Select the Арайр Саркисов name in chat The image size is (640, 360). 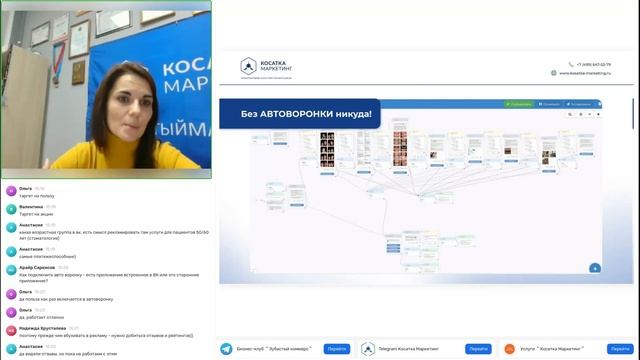(37, 267)
